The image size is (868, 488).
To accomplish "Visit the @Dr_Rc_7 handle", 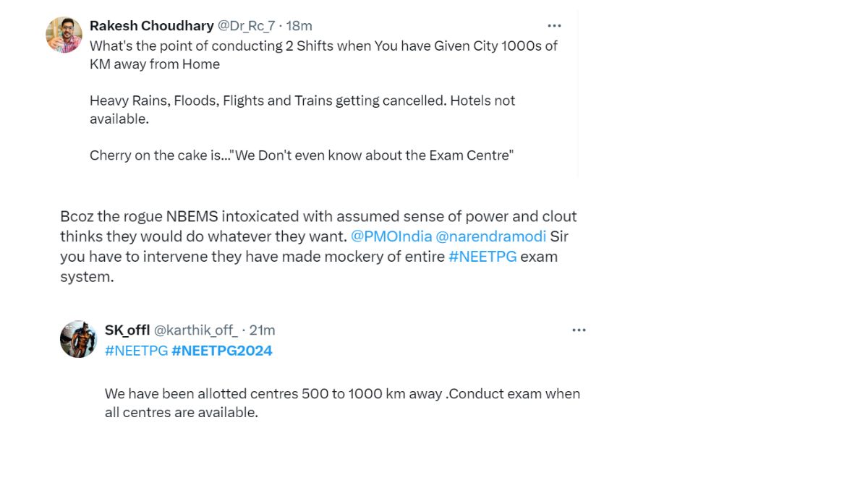I will tap(246, 26).
